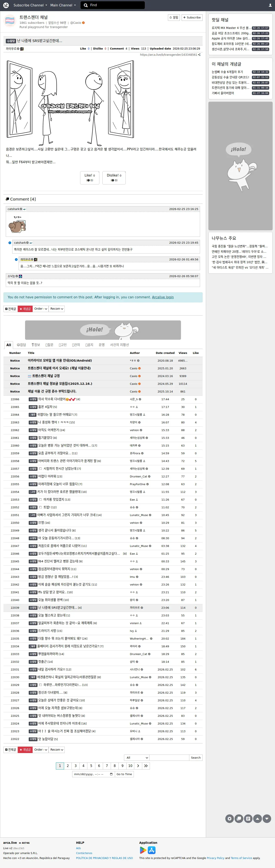Select the lower 전체글 filter button
This screenshot has width=275, height=868.
click(10, 749)
